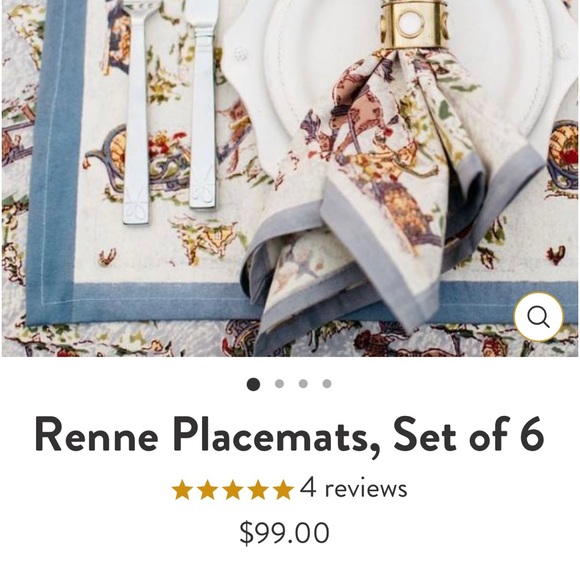Click the $99.00 price text
Viewport: 580px width, 580px height.
pyautogui.click(x=284, y=533)
